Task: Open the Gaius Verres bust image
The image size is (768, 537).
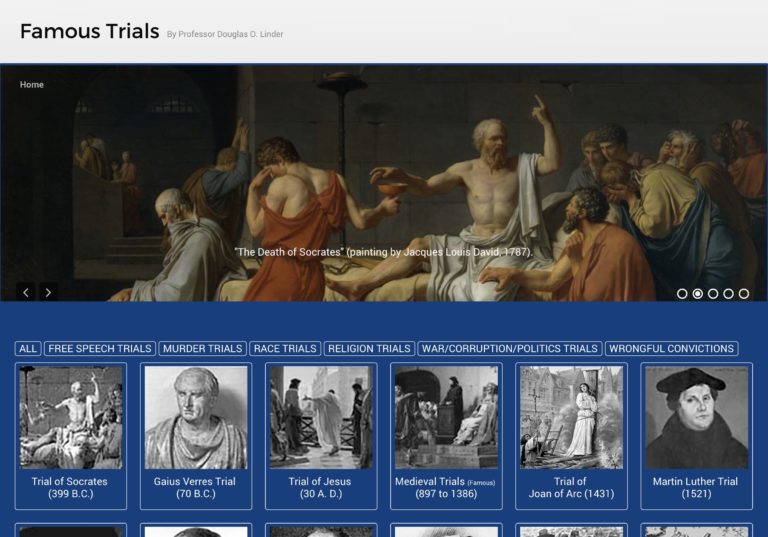Action: pos(196,417)
